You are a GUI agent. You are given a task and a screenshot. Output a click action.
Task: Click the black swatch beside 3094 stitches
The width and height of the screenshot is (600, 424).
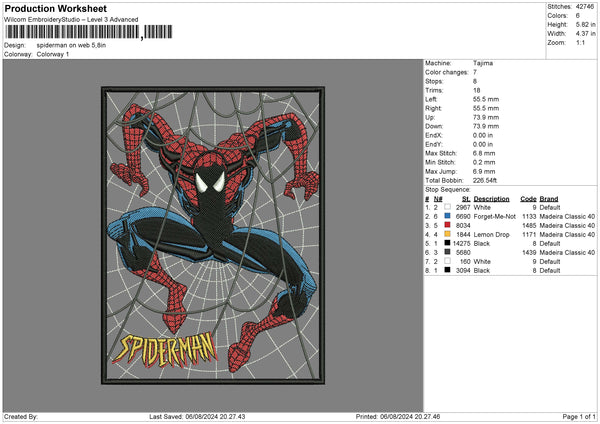447,270
